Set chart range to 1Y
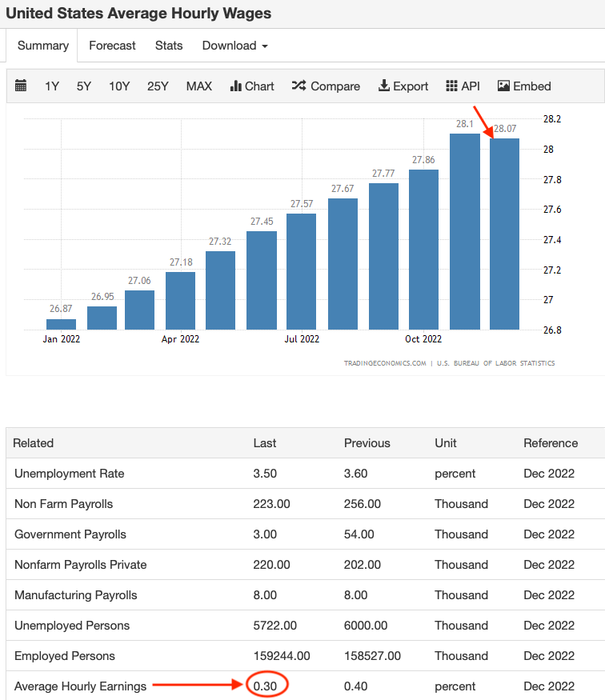605x700 pixels. coord(52,86)
